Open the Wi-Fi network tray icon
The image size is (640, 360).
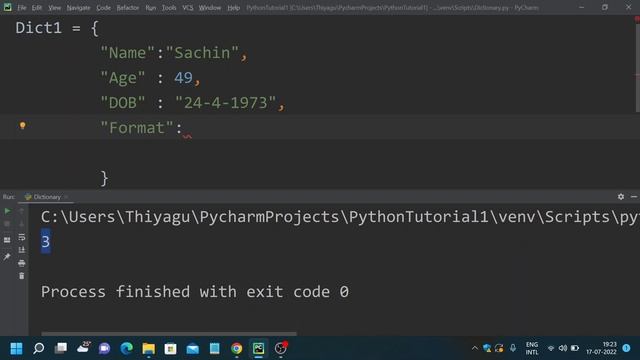coord(551,348)
